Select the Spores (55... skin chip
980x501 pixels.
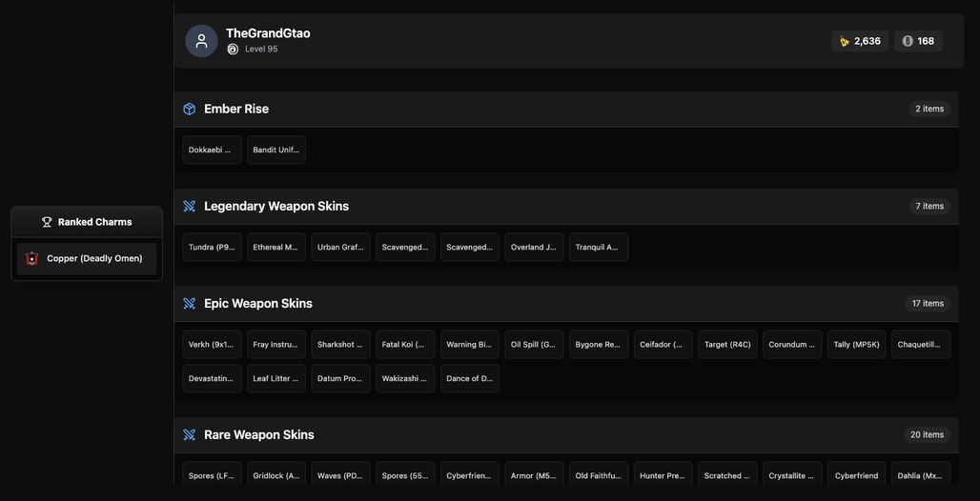pos(405,474)
